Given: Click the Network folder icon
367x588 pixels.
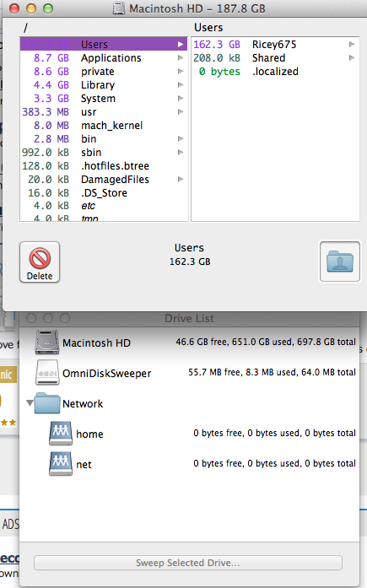Looking at the screenshot, I should (47, 403).
